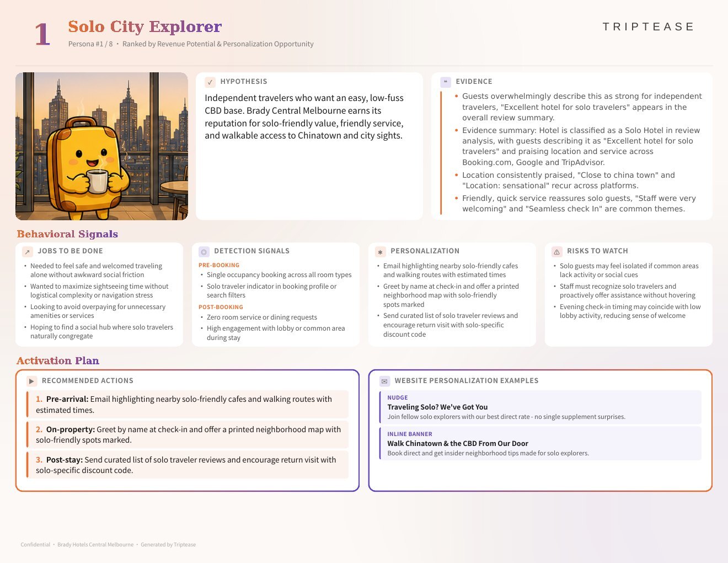Image resolution: width=728 pixels, height=563 pixels.
Task: Click the "Confidential" footer text
Action: click(x=35, y=545)
